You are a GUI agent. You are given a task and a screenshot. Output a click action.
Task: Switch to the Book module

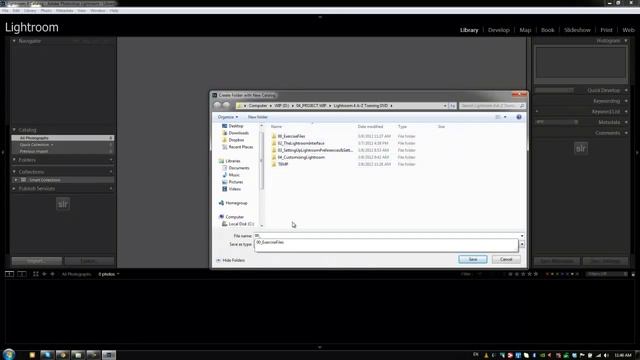pos(547,30)
